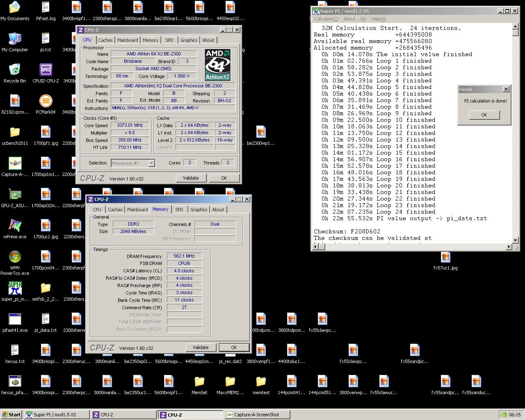Launch CPUID CPU-Z desktop shortcut
The width and height of the screenshot is (525, 420).
pos(46,73)
